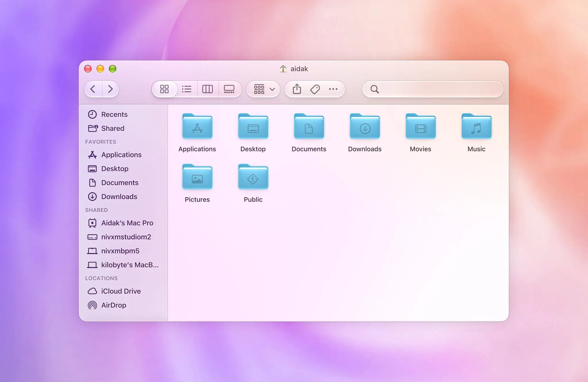Open the More actions ellipsis menu

point(333,89)
